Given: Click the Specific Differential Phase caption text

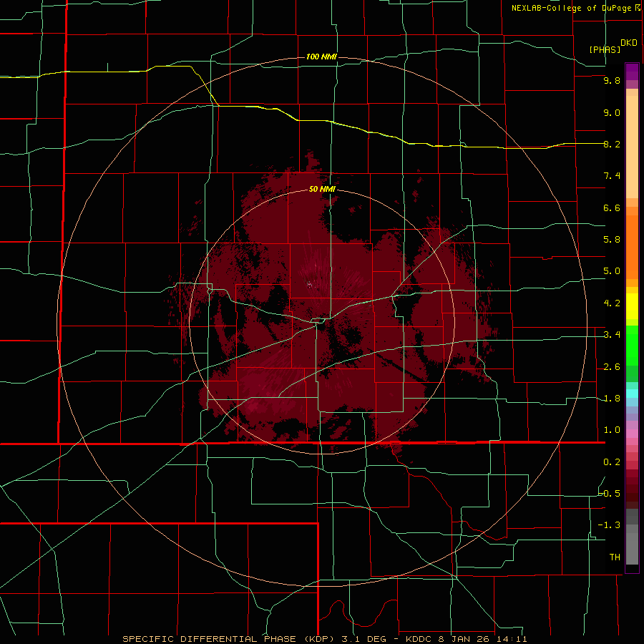Looking at the screenshot, I should [x=324, y=639].
